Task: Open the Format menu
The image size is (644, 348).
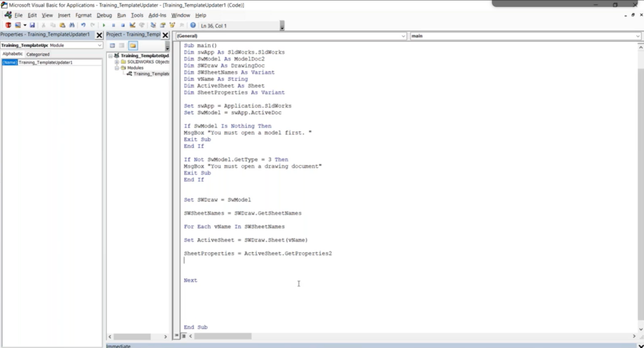Action: (x=84, y=15)
